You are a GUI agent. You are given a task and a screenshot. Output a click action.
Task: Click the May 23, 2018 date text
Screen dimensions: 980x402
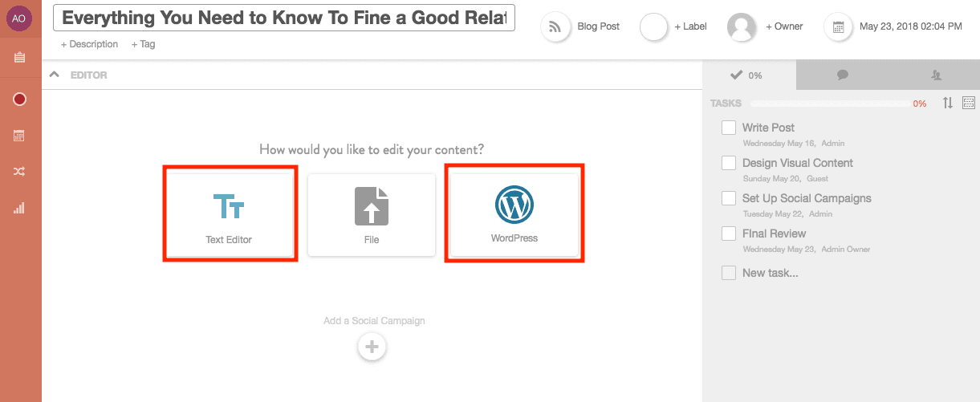pos(911,26)
